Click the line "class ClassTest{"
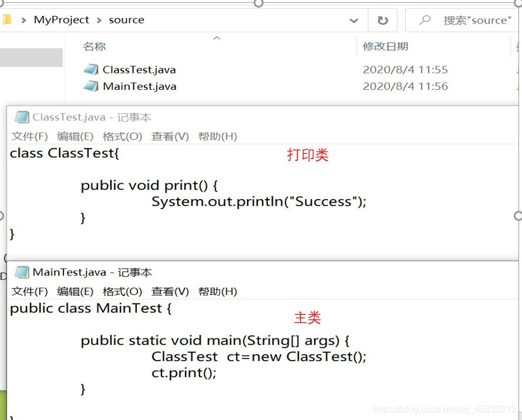522x420 pixels. click(64, 153)
